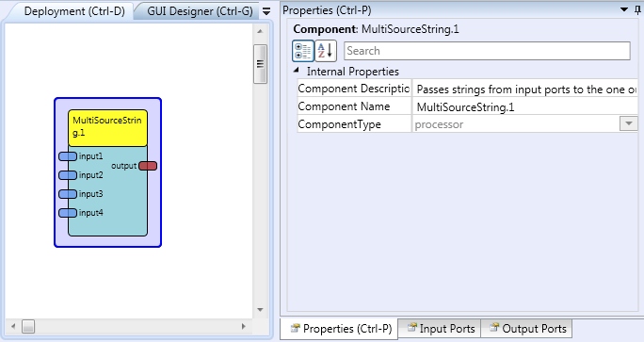The image size is (644, 342).
Task: Click the output port label
Action: pyautogui.click(x=123, y=166)
